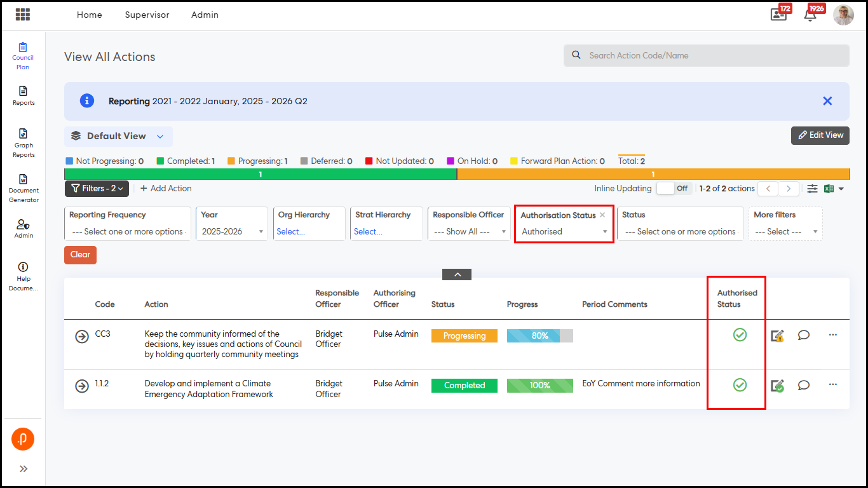Open the Default View dropdown
868x488 pixels.
(x=118, y=136)
